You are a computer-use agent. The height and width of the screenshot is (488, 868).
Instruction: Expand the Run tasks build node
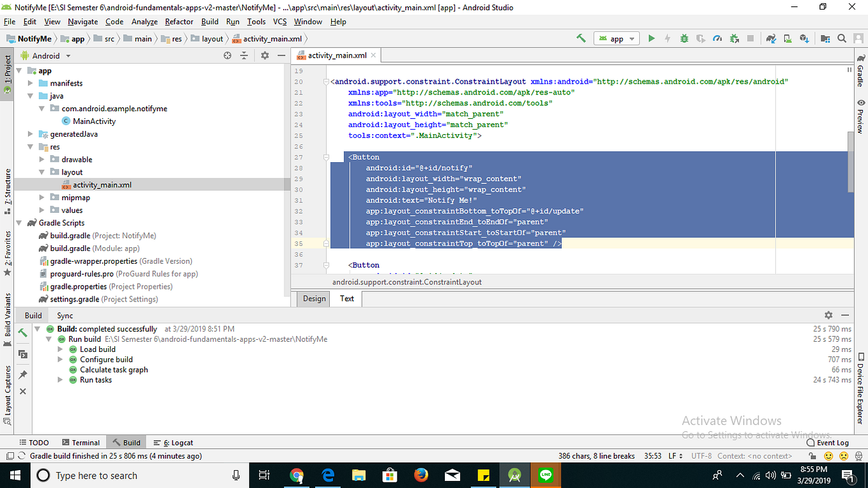point(59,379)
